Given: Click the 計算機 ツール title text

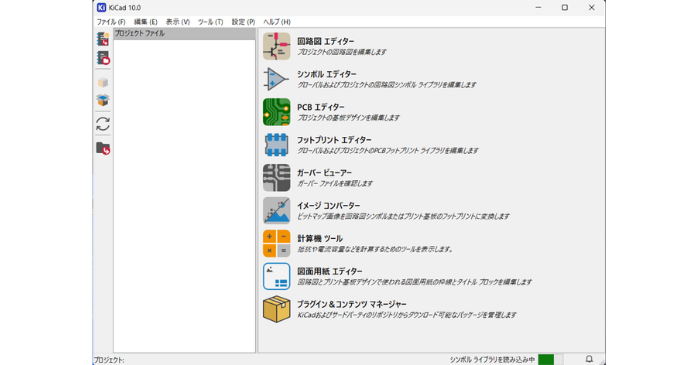Looking at the screenshot, I should coord(320,239).
